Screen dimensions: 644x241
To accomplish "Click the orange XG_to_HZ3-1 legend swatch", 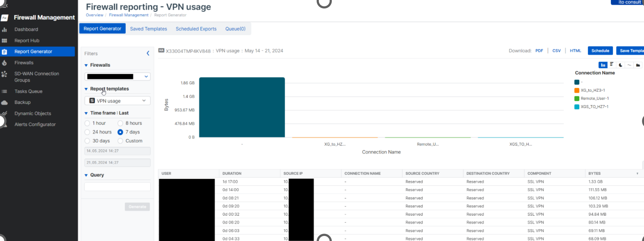I will [577, 90].
